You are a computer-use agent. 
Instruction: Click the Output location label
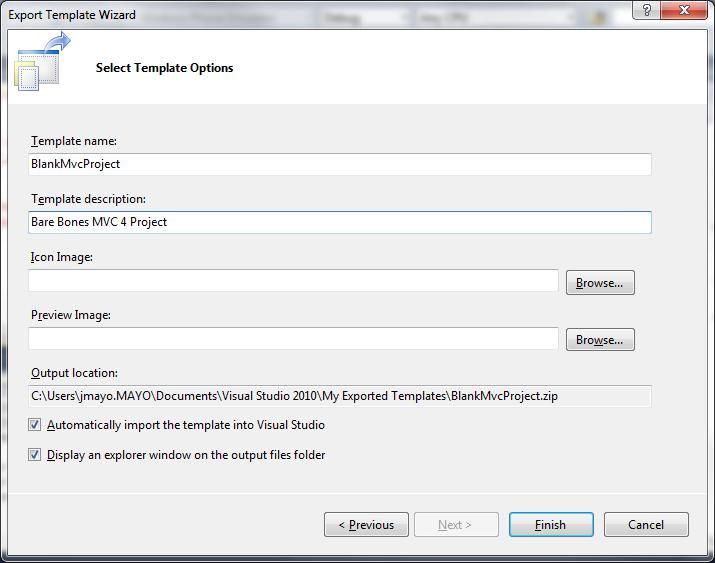click(74, 373)
